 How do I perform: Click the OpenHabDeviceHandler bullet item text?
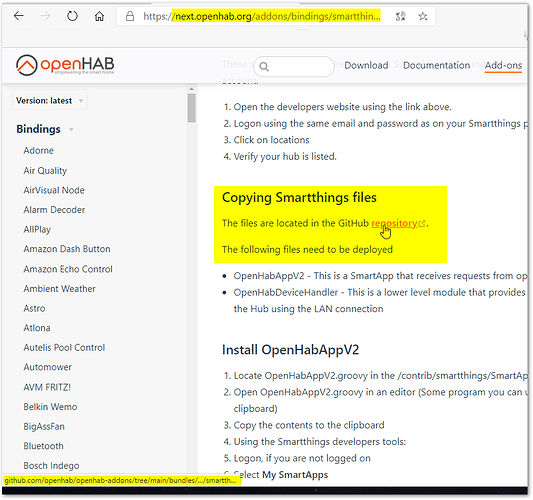click(380, 300)
